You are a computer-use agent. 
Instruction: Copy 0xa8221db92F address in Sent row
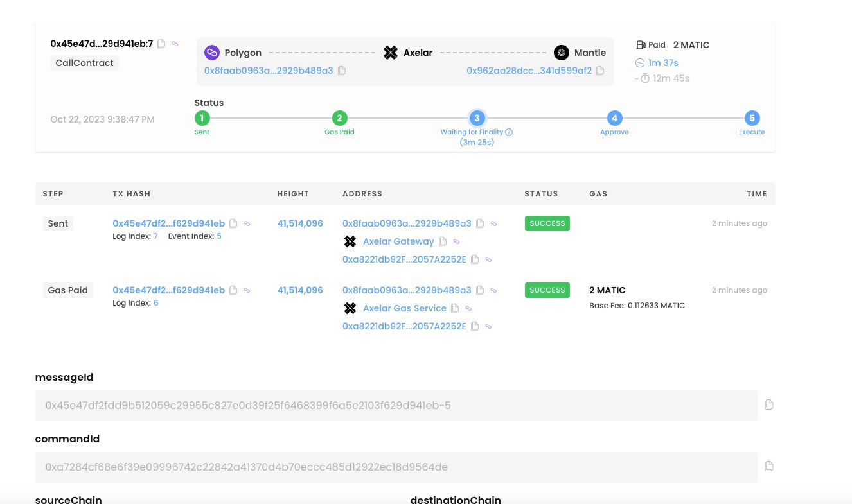click(x=475, y=259)
